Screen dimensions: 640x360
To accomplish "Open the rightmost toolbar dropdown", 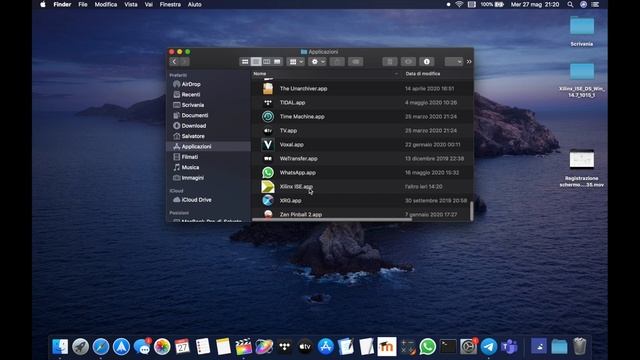I will (453, 62).
